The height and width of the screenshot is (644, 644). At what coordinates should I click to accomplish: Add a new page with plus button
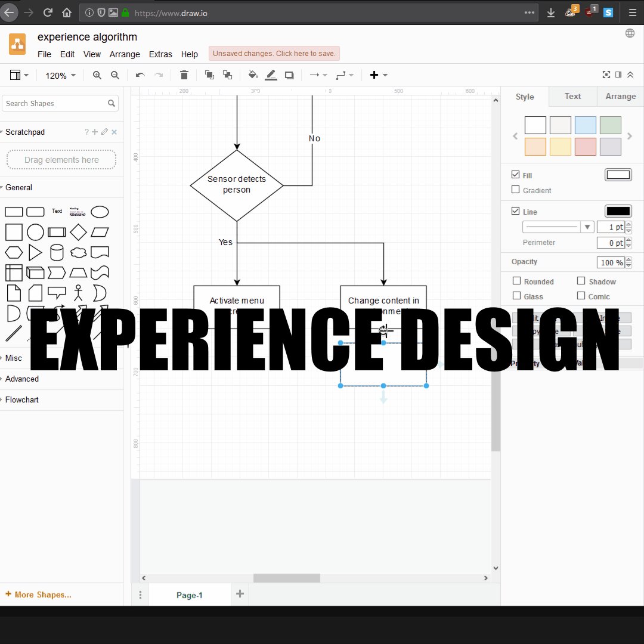point(240,594)
